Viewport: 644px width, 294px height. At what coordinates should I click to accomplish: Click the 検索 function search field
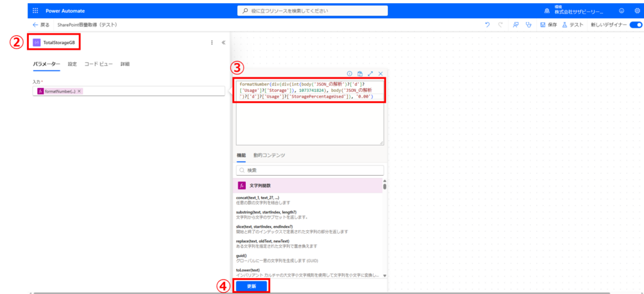coord(309,170)
